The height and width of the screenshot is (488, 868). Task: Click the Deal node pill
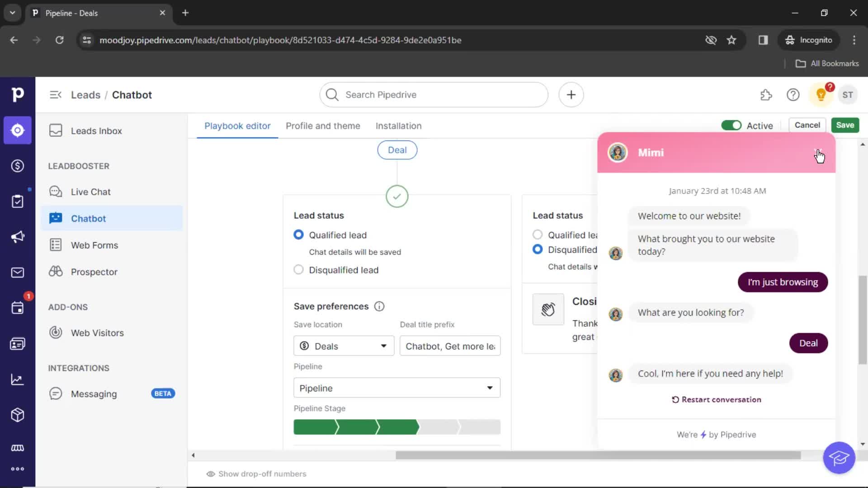[x=397, y=150]
